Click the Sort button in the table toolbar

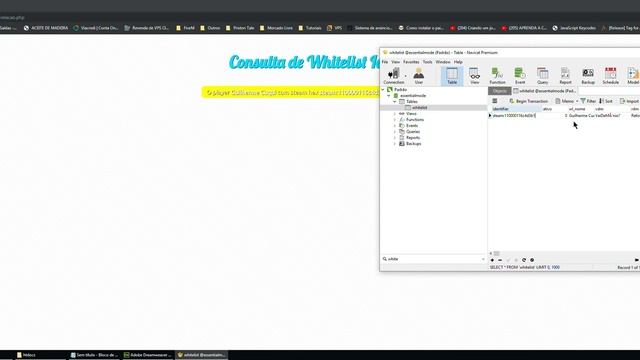coord(606,101)
